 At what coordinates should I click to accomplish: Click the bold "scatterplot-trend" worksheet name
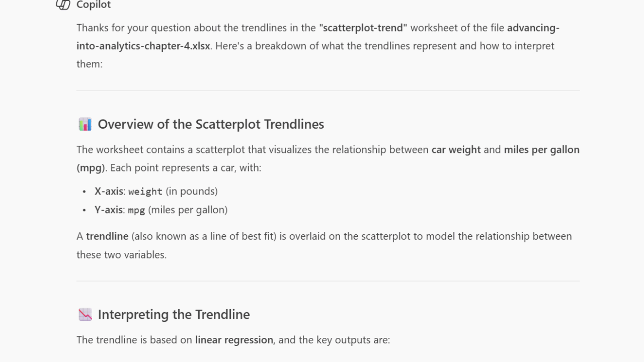(x=363, y=28)
